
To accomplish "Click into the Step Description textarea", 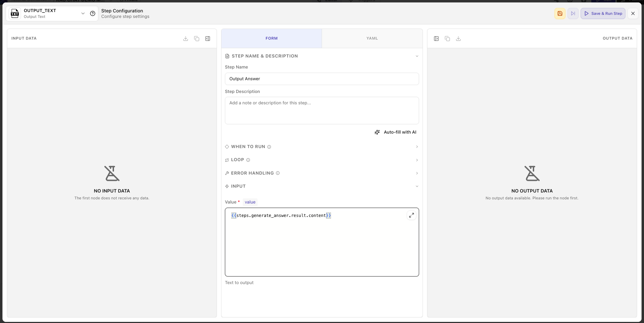I will click(322, 111).
